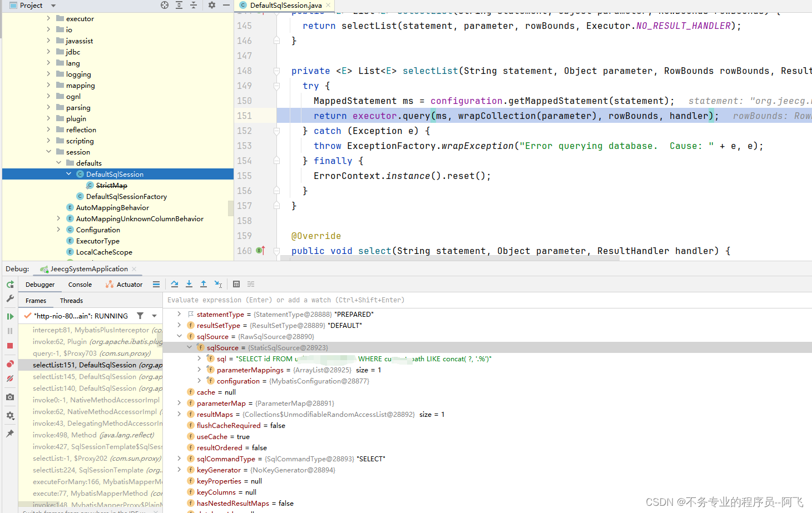Expand statementType variable
The width and height of the screenshot is (812, 513).
pos(179,314)
